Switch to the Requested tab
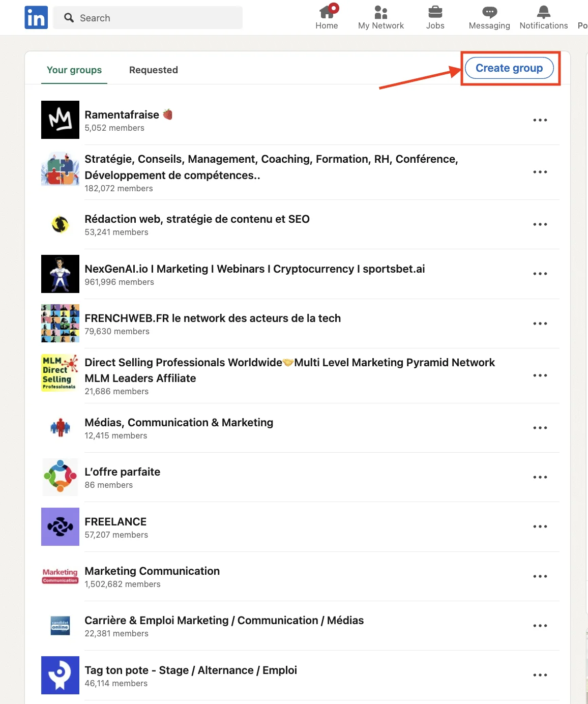588x704 pixels. [x=154, y=70]
